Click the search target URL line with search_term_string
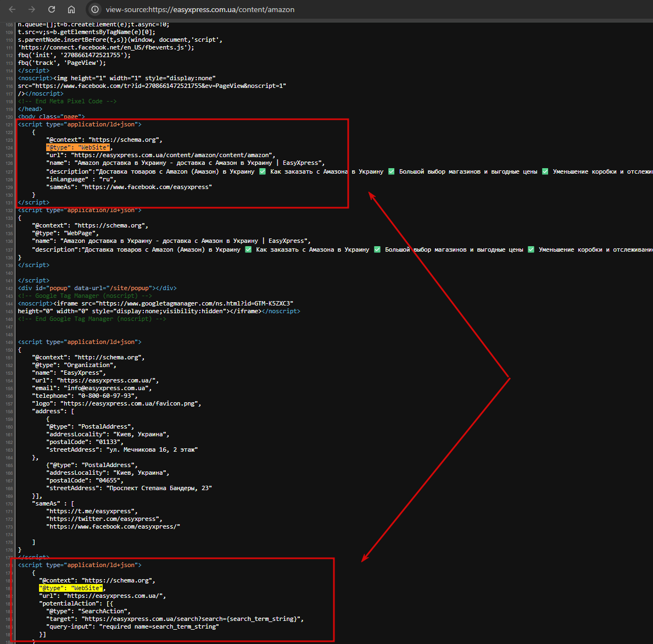653x644 pixels. [175, 619]
